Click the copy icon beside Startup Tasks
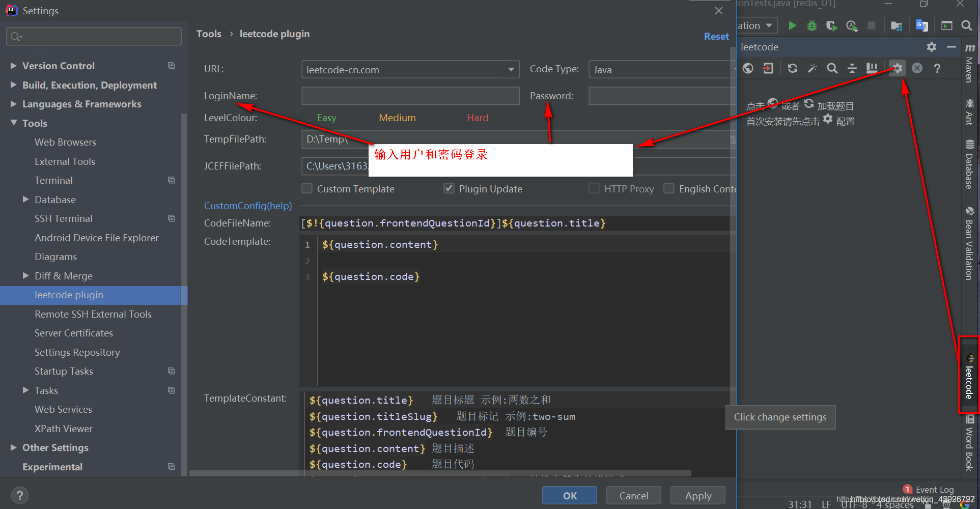Image resolution: width=980 pixels, height=509 pixels. [x=172, y=371]
